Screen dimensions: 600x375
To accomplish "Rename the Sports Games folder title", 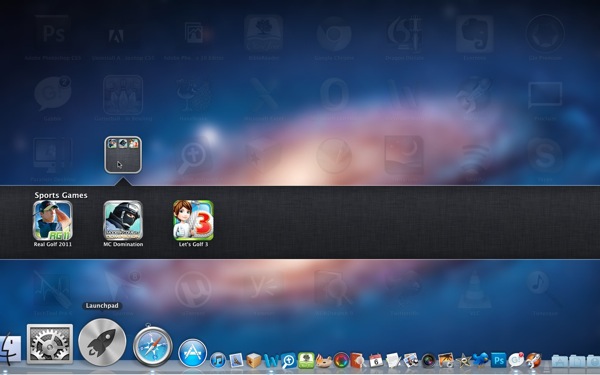I will 61,195.
